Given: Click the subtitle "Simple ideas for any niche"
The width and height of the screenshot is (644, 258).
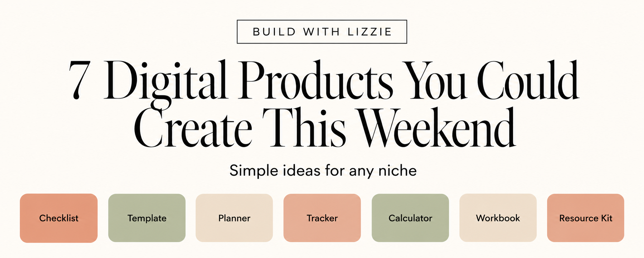Looking at the screenshot, I should pos(323,171).
